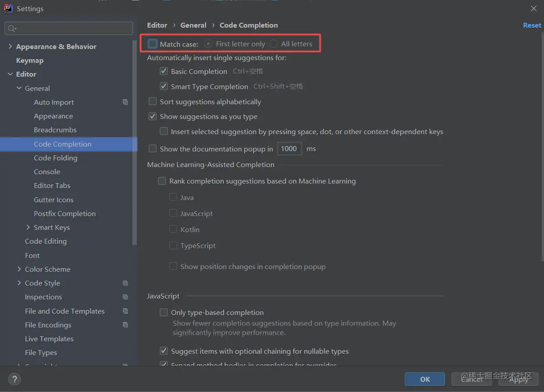Click the project-level icon beside File Encodings

point(126,325)
